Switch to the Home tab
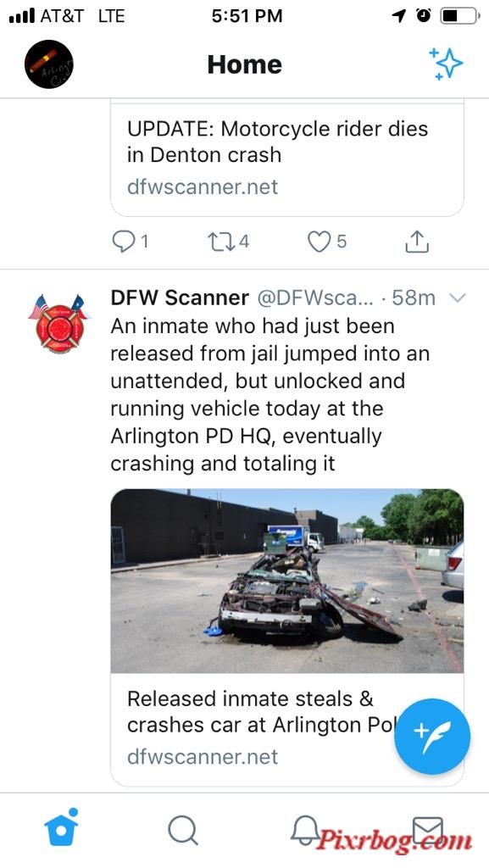 tap(61, 828)
